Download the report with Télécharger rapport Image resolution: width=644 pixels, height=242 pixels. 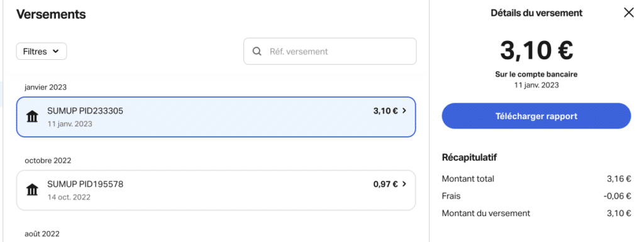536,116
